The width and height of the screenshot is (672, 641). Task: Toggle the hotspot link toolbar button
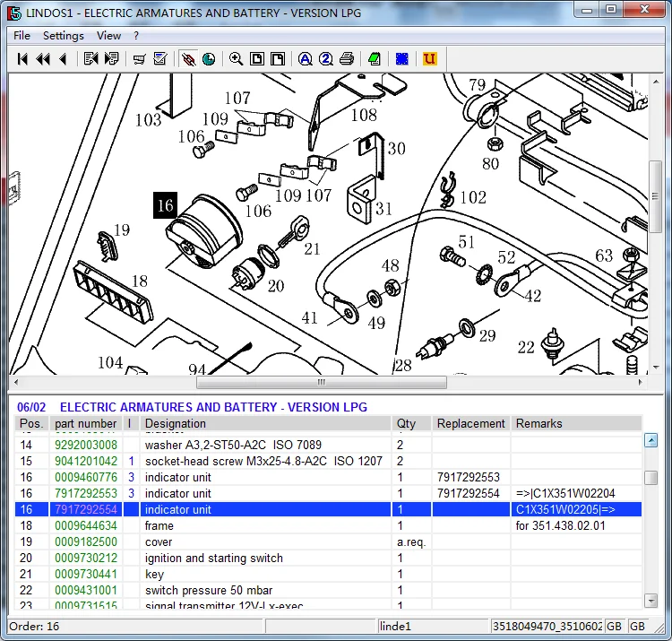click(x=188, y=59)
